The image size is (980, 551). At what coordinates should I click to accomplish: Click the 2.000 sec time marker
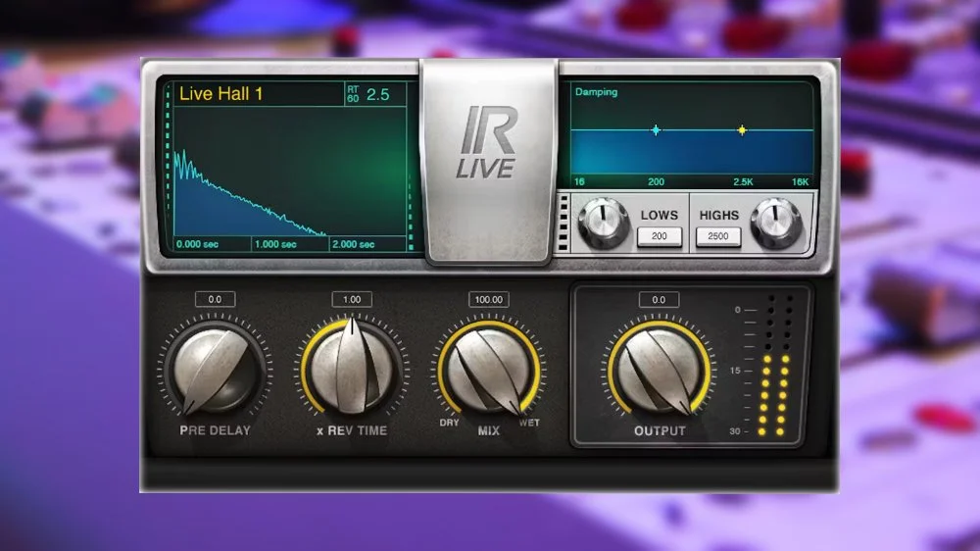353,244
